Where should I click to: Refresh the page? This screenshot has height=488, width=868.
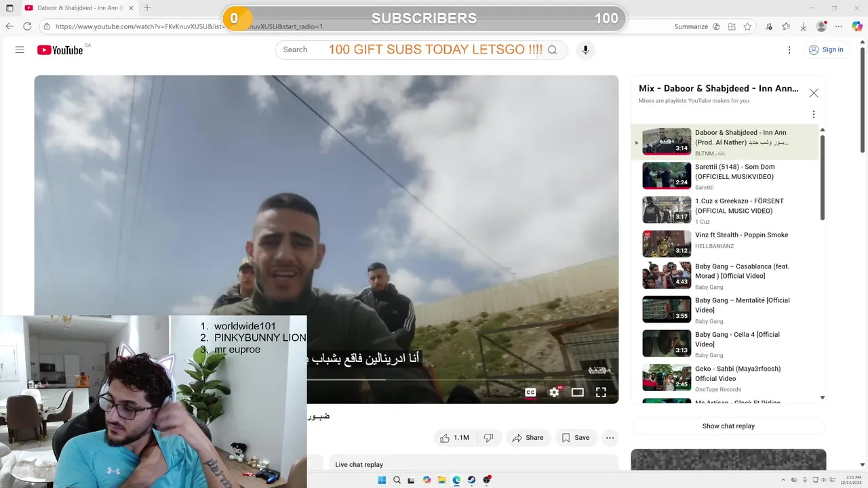coord(27,26)
